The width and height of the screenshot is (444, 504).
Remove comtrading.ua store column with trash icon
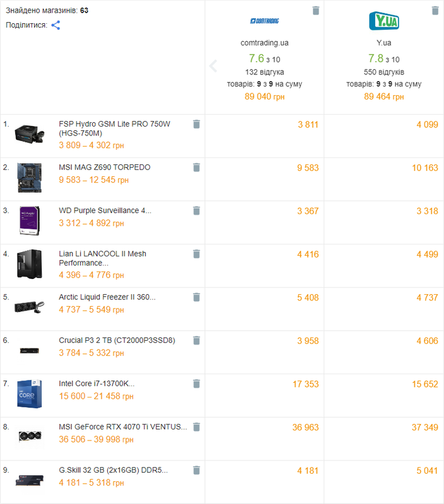coord(316,11)
